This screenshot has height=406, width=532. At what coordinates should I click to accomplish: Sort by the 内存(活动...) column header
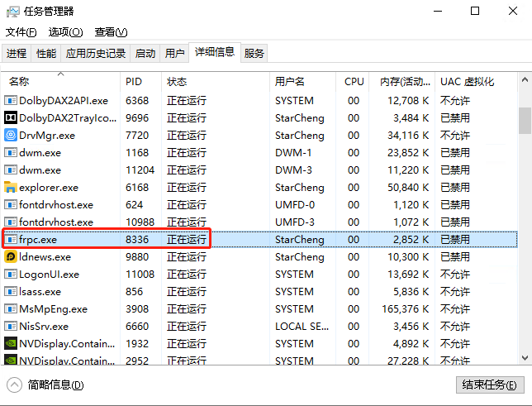pyautogui.click(x=402, y=82)
